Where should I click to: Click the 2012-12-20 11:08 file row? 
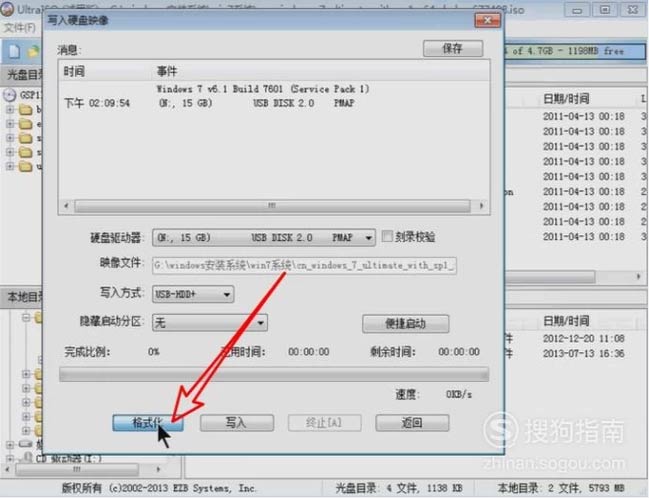coord(584,339)
